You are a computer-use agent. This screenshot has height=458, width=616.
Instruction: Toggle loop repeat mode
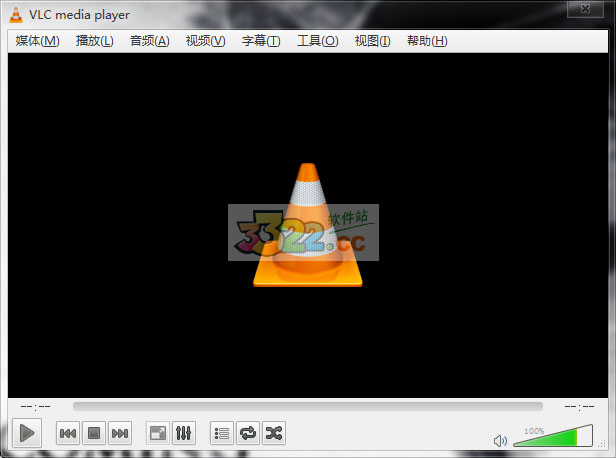(x=248, y=433)
